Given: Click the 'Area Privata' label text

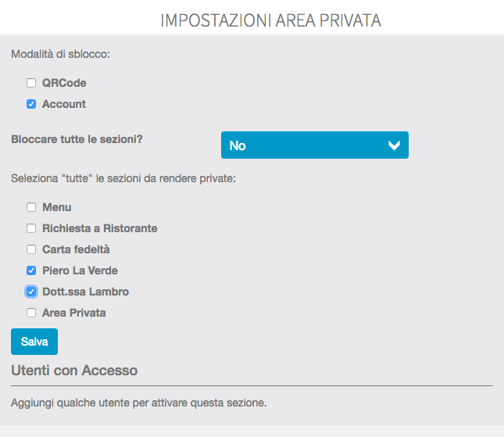Looking at the screenshot, I should click(73, 313).
